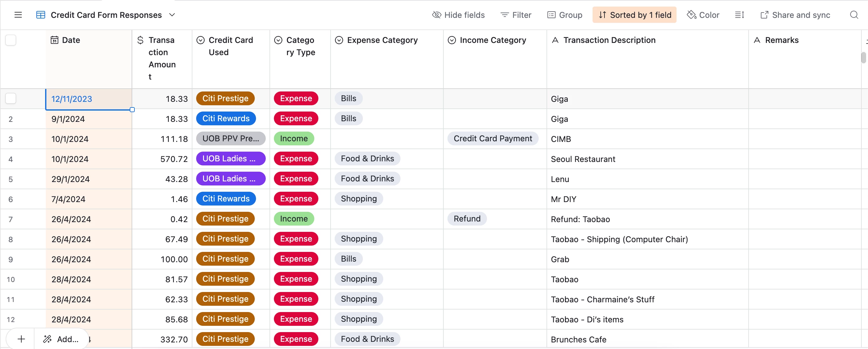Open the Group menu

(565, 15)
